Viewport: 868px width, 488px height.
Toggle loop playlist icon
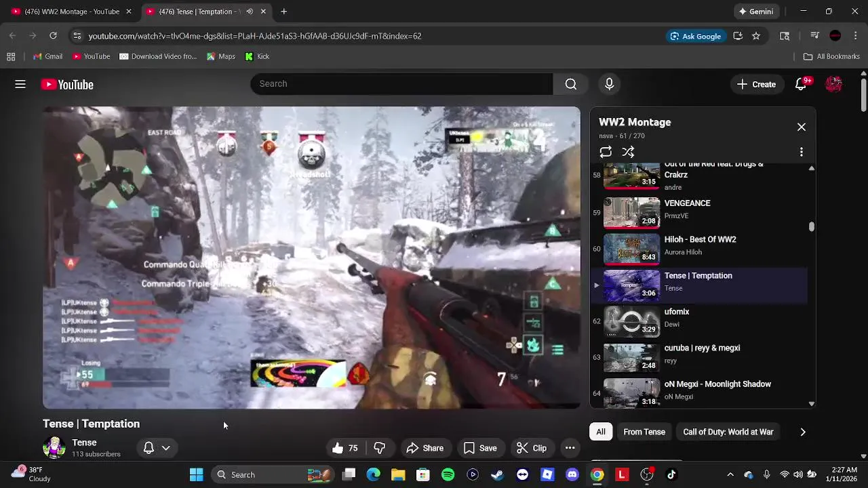(x=606, y=152)
